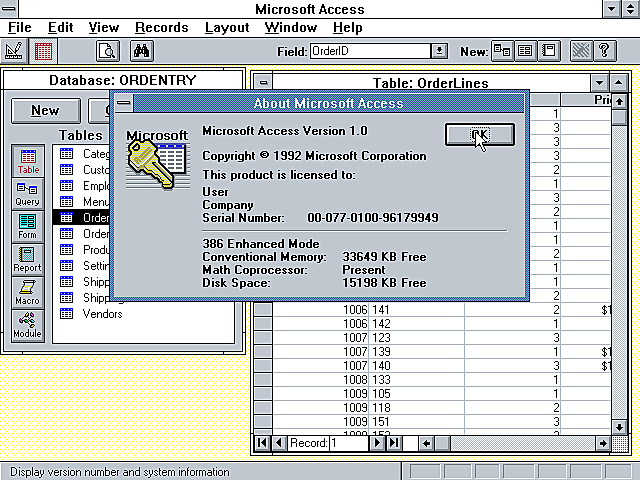Click the Help question mark icon
Screen dimensions: 640x480
(604, 51)
